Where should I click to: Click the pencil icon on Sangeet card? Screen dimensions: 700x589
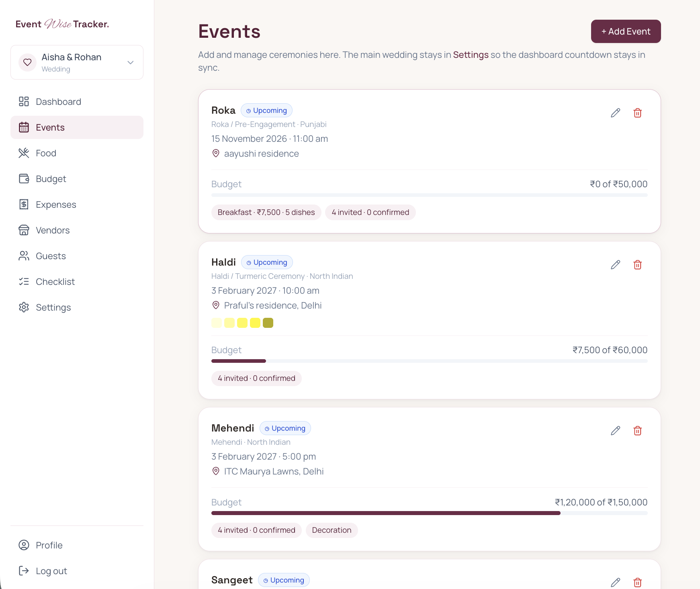coord(615,583)
